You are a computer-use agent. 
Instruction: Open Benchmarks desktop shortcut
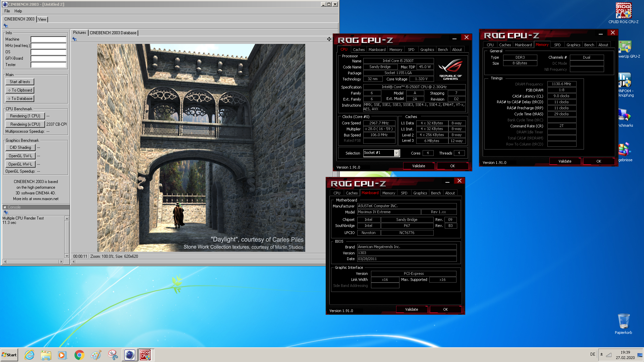click(x=626, y=118)
